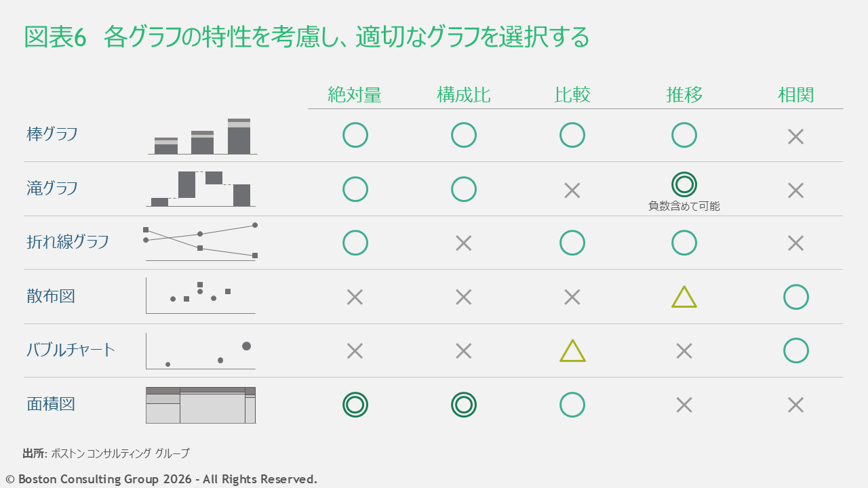
Task: Click the area chart (面積図) illustration
Action: (201, 405)
